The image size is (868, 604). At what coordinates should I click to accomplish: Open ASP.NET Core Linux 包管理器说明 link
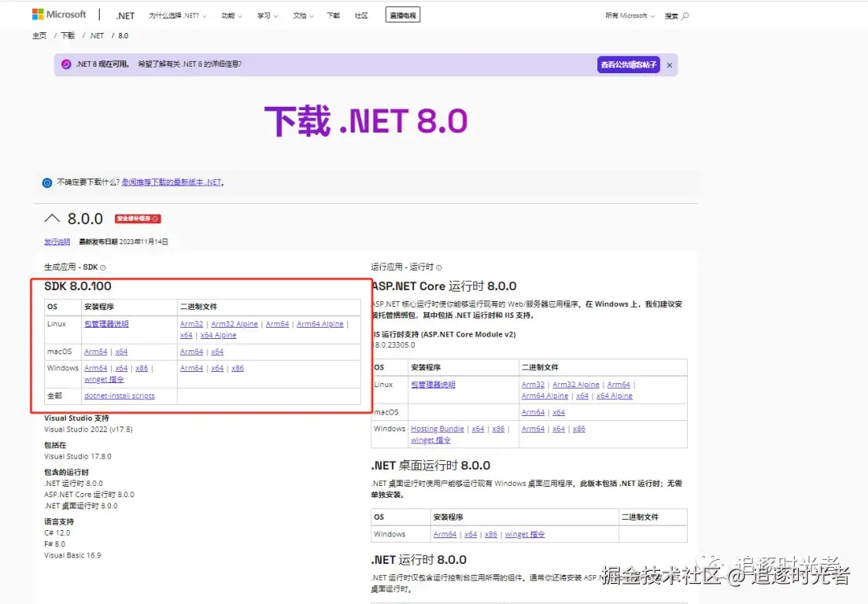pos(433,385)
